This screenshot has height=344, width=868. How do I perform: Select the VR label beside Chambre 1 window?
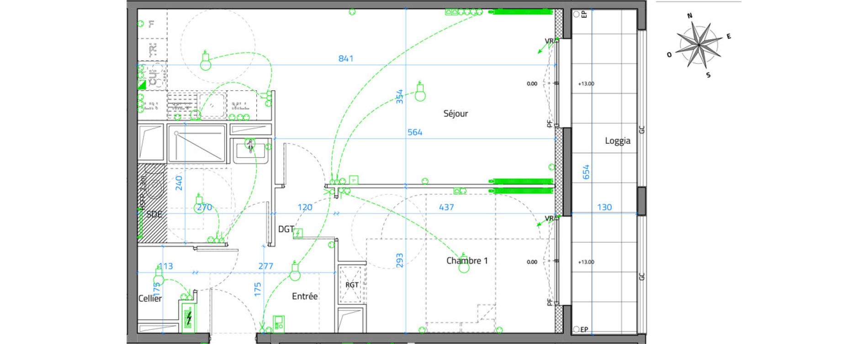pyautogui.click(x=549, y=219)
